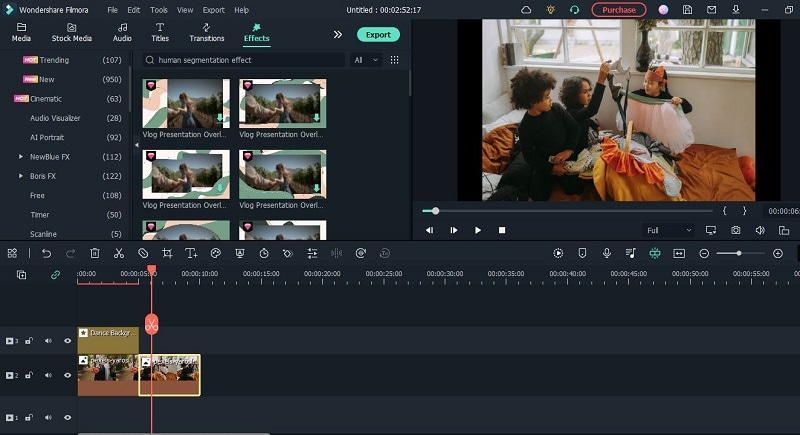800x435 pixels.
Task: Switch to the Audio tab
Action: [122, 33]
